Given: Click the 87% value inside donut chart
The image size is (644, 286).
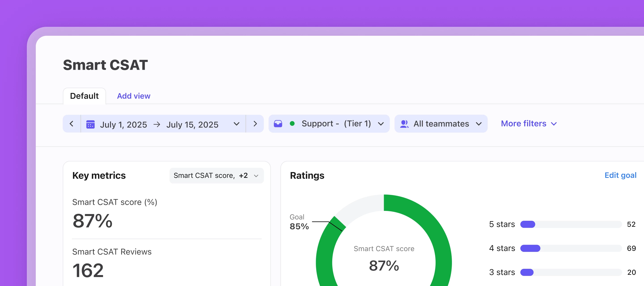Looking at the screenshot, I should coord(384,265).
